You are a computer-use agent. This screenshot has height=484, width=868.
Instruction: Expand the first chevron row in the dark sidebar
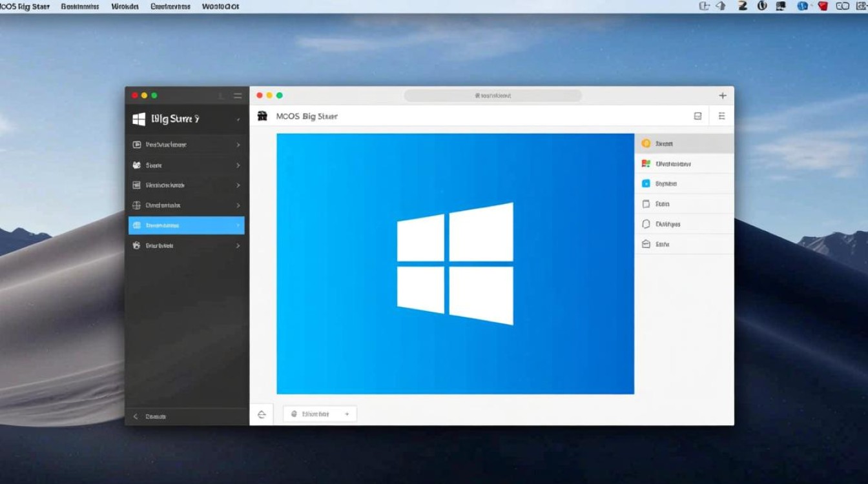coord(238,145)
